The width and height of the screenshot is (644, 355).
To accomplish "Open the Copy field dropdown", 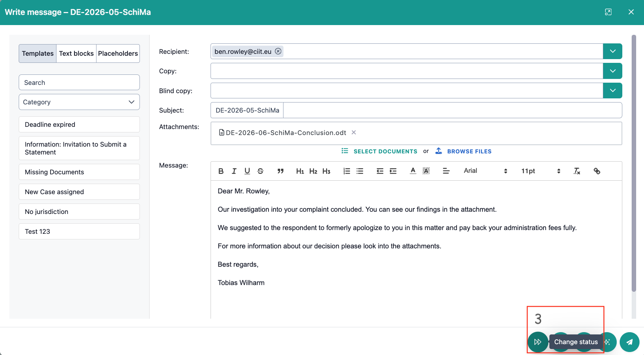I will 613,71.
